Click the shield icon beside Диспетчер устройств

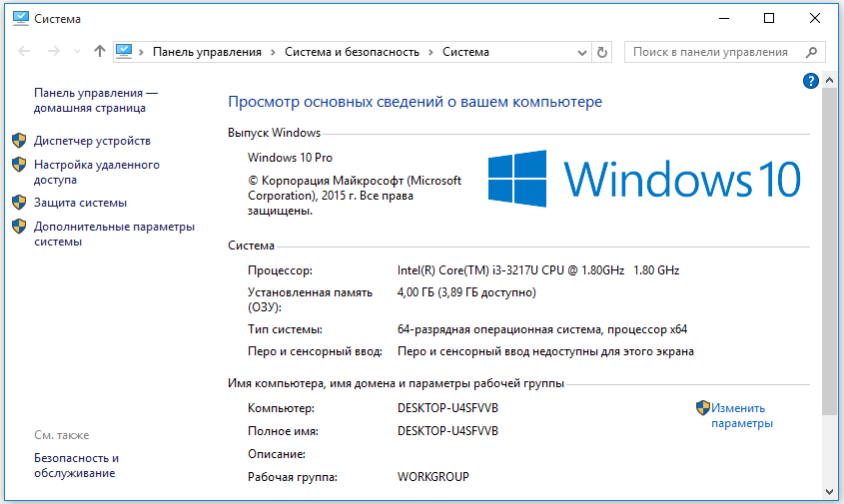tap(18, 141)
